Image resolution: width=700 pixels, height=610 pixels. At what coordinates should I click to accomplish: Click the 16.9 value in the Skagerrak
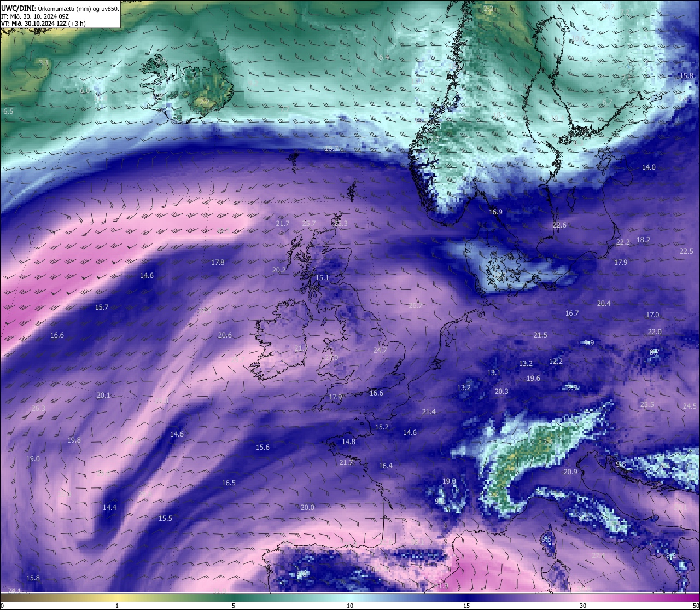click(x=495, y=212)
